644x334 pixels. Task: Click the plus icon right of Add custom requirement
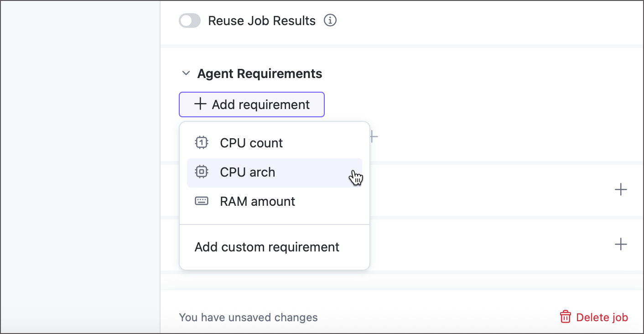pos(621,244)
